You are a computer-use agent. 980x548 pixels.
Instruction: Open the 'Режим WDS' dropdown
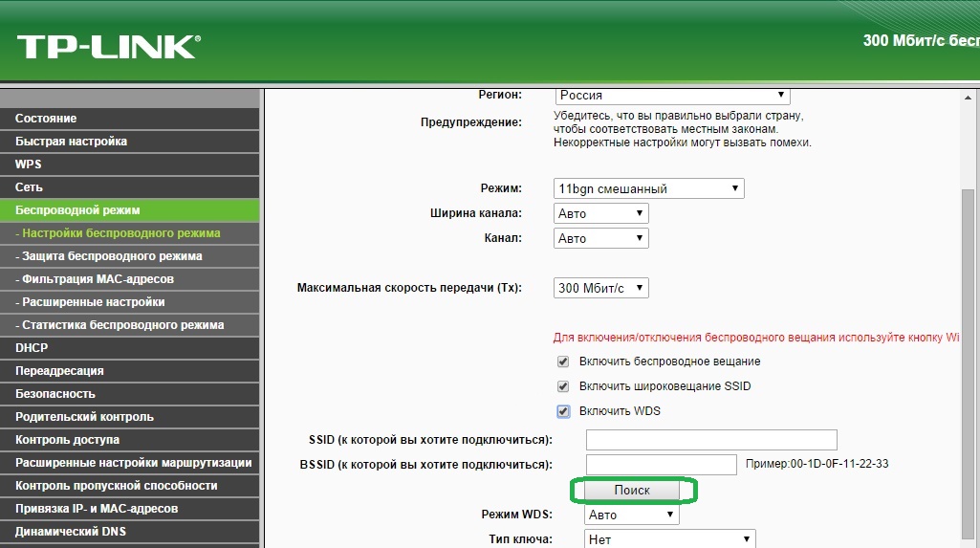coord(631,515)
